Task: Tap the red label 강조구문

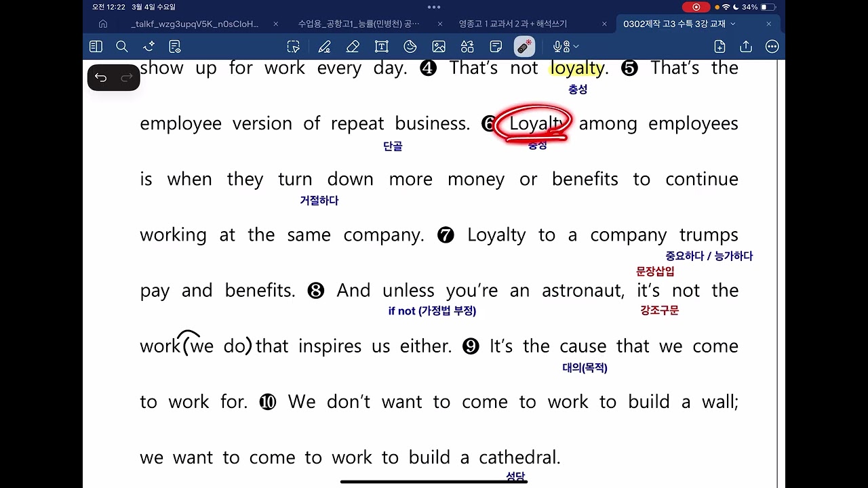Action: [659, 310]
